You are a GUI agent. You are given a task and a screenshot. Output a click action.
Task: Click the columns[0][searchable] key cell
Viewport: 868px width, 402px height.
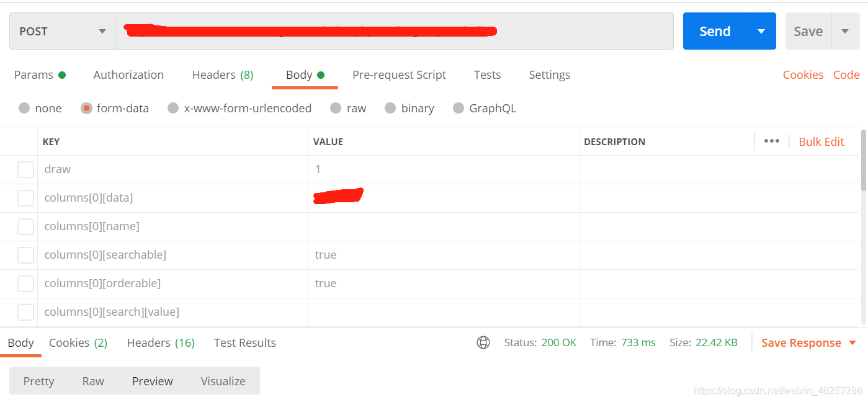(x=172, y=255)
